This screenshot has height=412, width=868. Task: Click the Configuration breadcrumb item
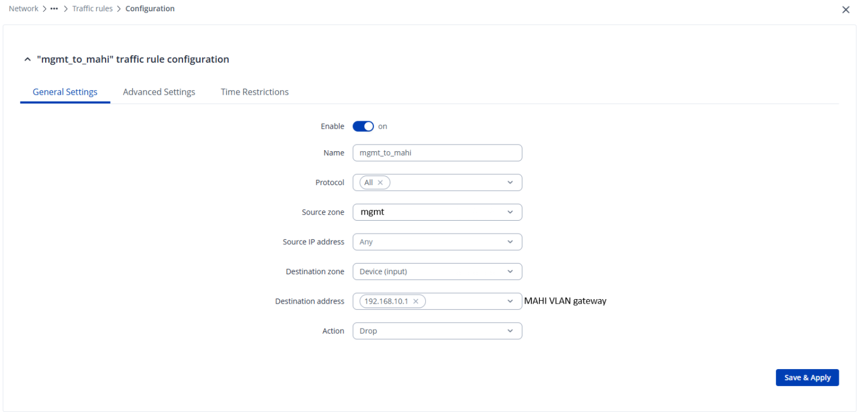[x=150, y=9]
